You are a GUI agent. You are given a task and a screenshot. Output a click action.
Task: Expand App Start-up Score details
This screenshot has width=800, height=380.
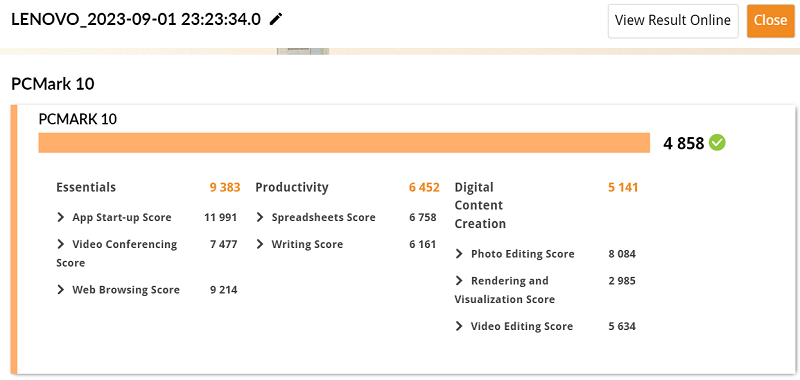tap(61, 217)
